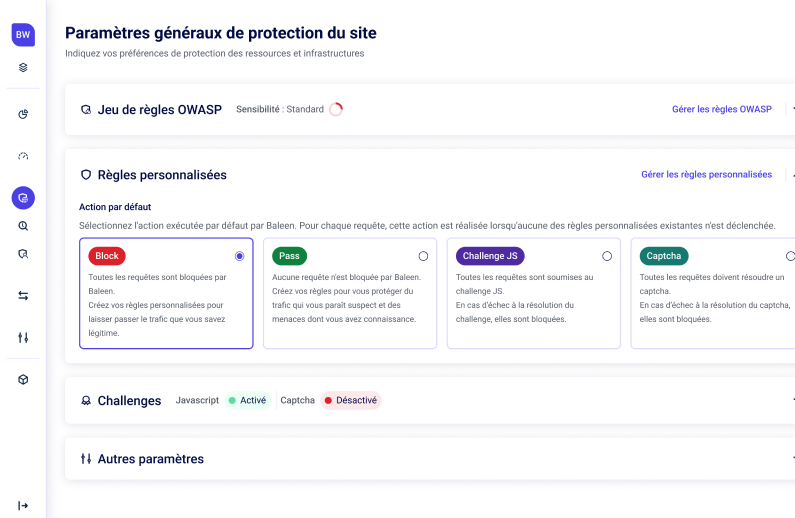
Task: Expand the Jeu de règles OWASP section
Action: coord(792,109)
